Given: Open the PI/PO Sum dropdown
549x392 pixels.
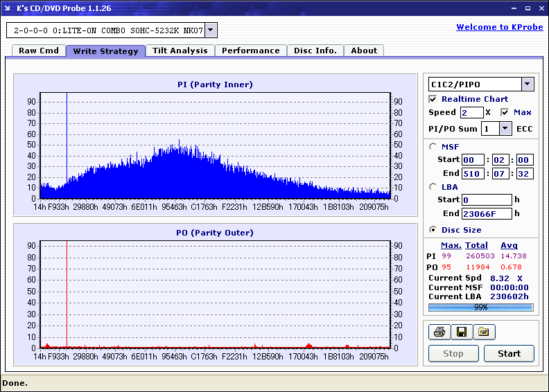Looking at the screenshot, I should [x=505, y=128].
